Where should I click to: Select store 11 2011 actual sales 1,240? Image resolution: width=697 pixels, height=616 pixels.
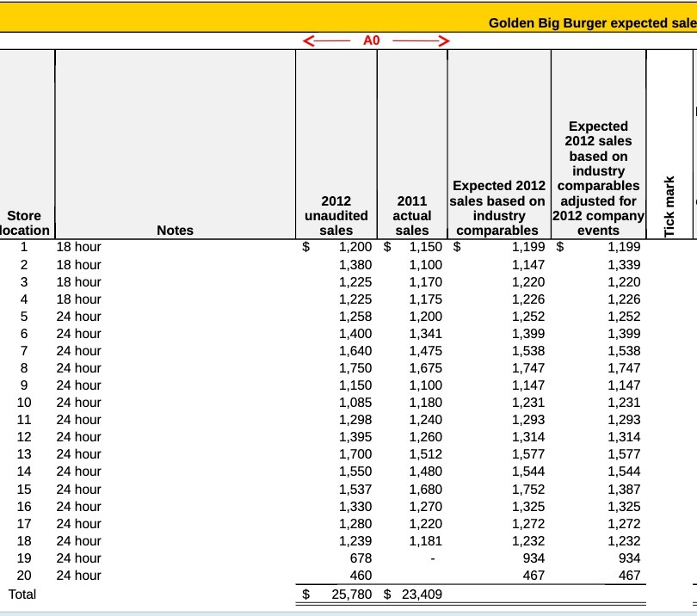click(425, 420)
